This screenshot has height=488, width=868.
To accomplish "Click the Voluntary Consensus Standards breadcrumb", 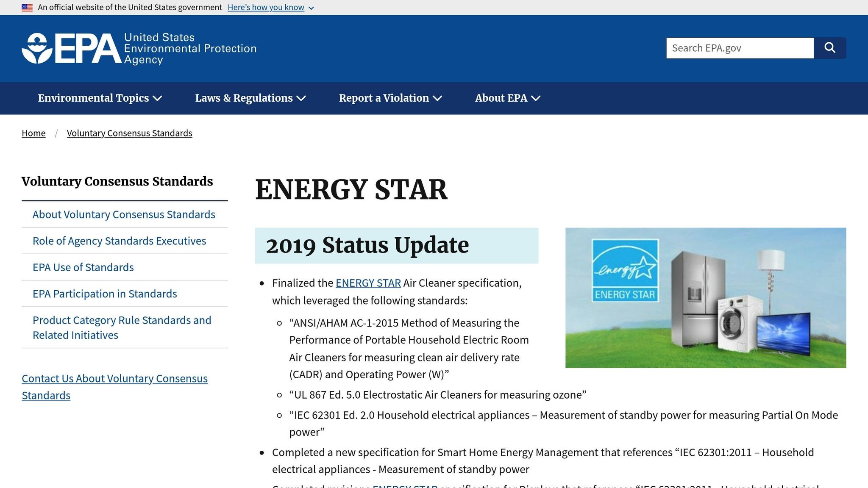I will 129,133.
